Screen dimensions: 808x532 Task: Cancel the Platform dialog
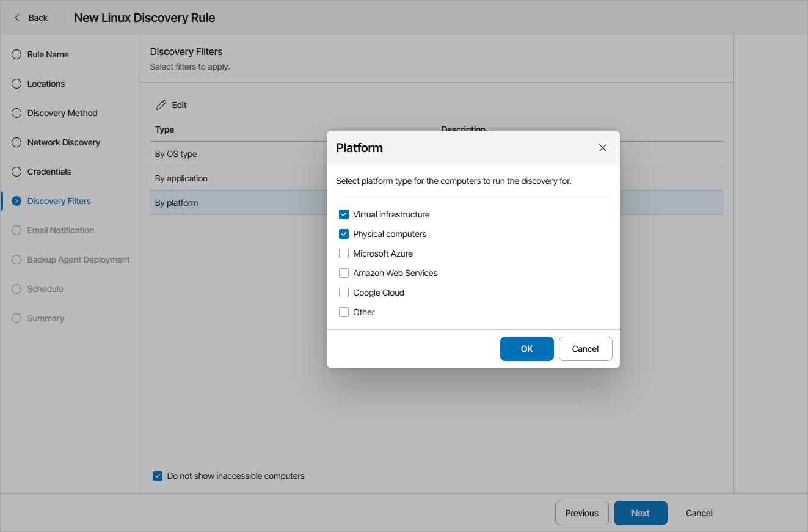[x=585, y=348]
